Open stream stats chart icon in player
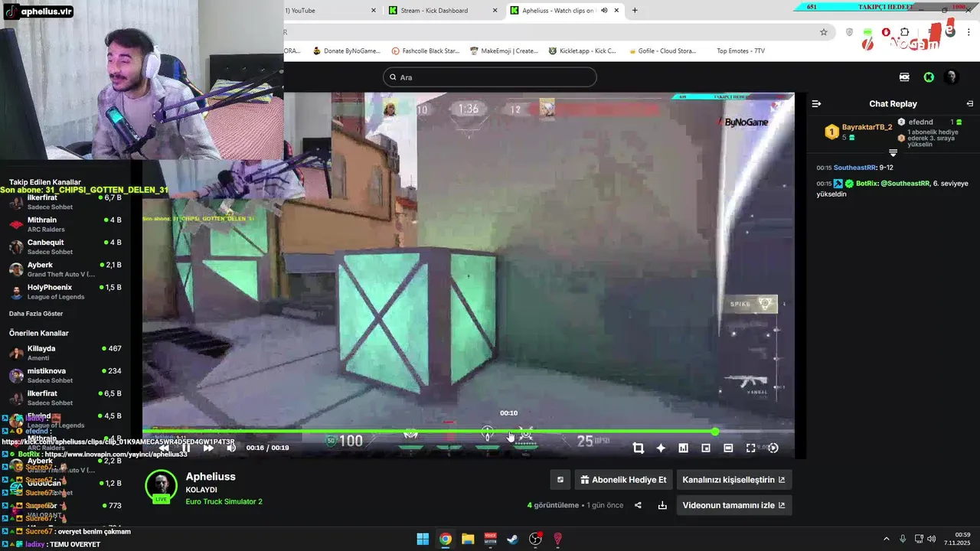Image resolution: width=980 pixels, height=551 pixels. (x=683, y=448)
